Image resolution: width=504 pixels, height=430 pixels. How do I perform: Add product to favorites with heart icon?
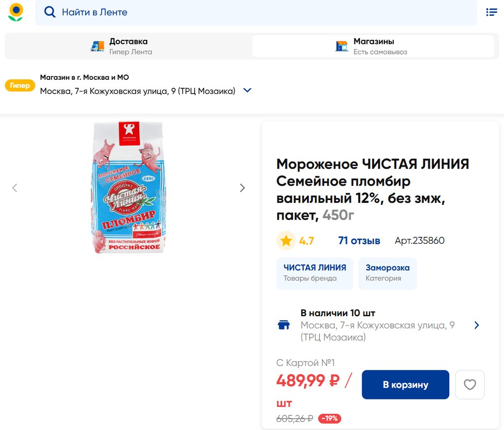(470, 385)
